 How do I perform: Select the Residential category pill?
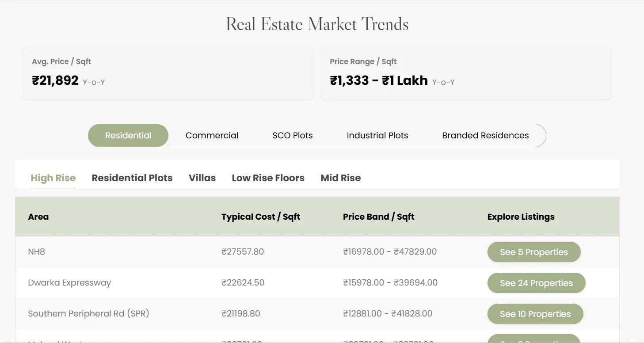(x=128, y=135)
